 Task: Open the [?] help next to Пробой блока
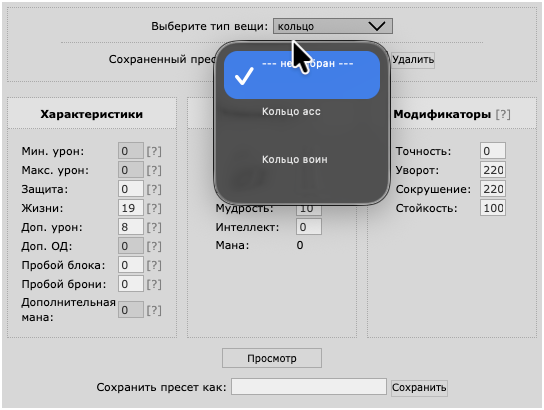(x=154, y=265)
